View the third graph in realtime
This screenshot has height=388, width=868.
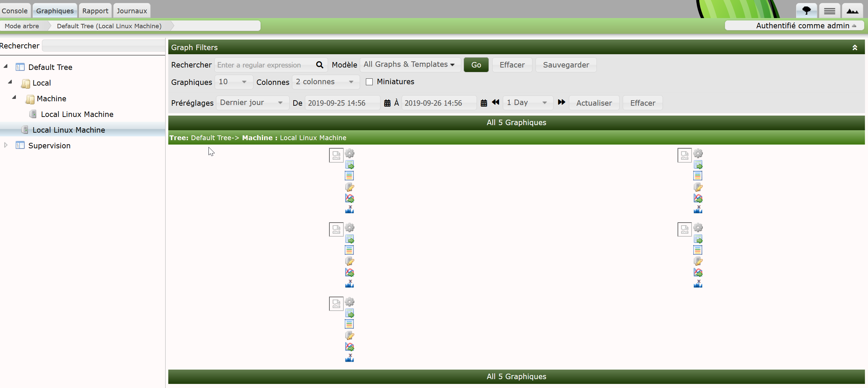click(x=350, y=272)
